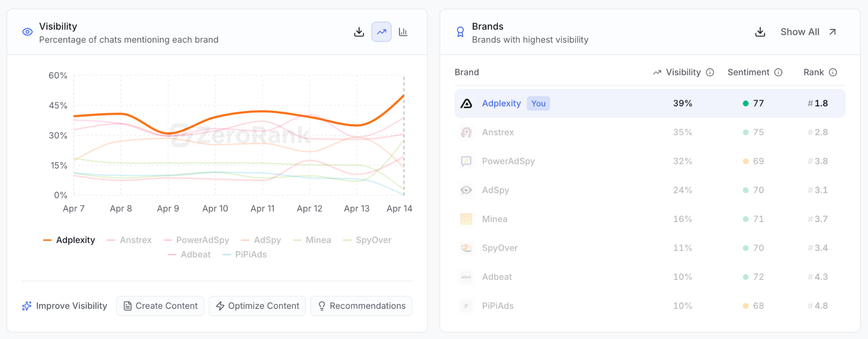Click the Rank column info icon
Image resolution: width=868 pixels, height=339 pixels.
click(833, 72)
